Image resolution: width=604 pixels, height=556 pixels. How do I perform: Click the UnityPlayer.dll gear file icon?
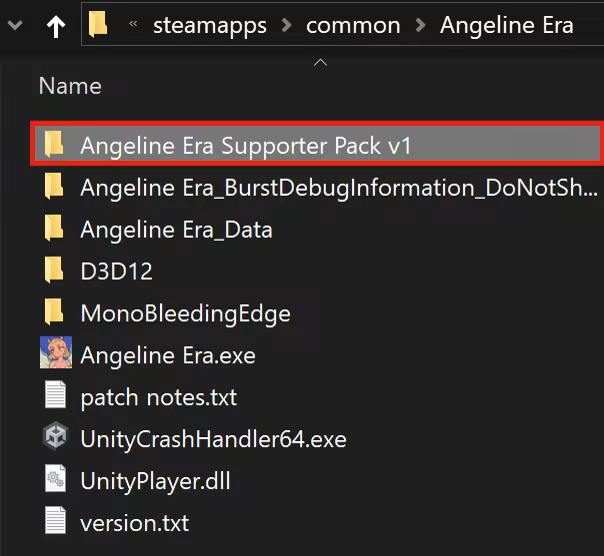click(x=54, y=480)
